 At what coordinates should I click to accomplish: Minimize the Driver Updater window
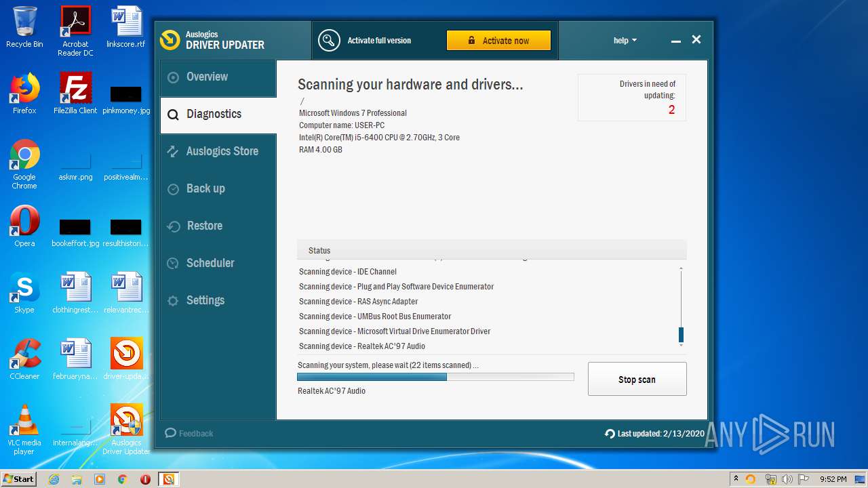coord(675,41)
